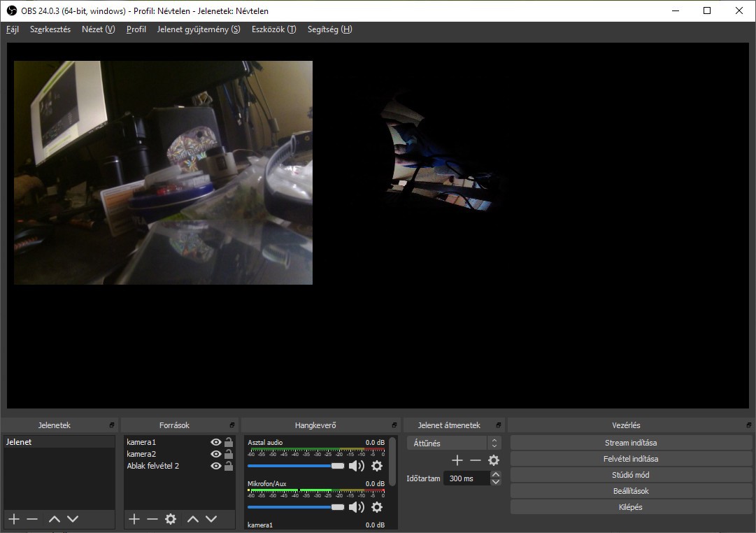The image size is (756, 533).
Task: Open Mikrofon/Aux settings gear
Action: coord(377,507)
